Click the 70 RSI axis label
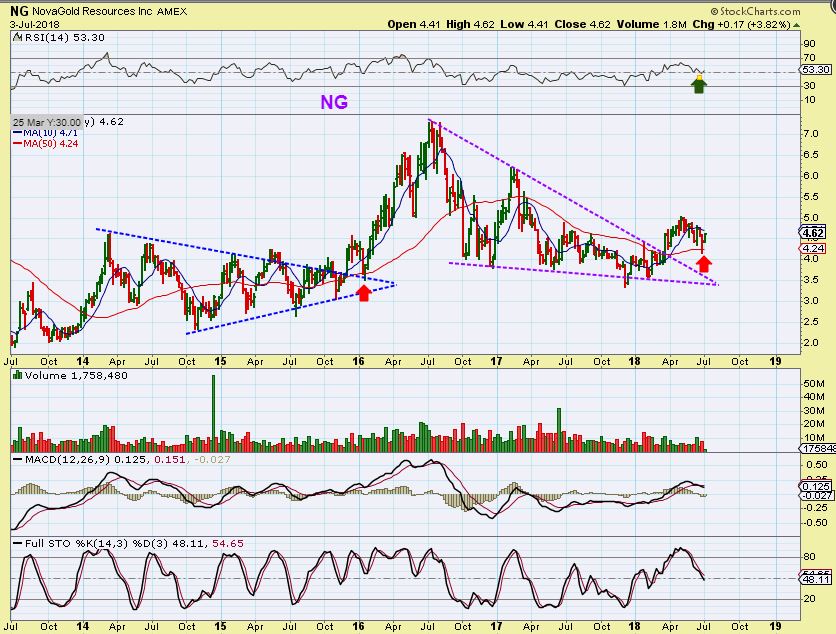836x634 pixels. 809,58
